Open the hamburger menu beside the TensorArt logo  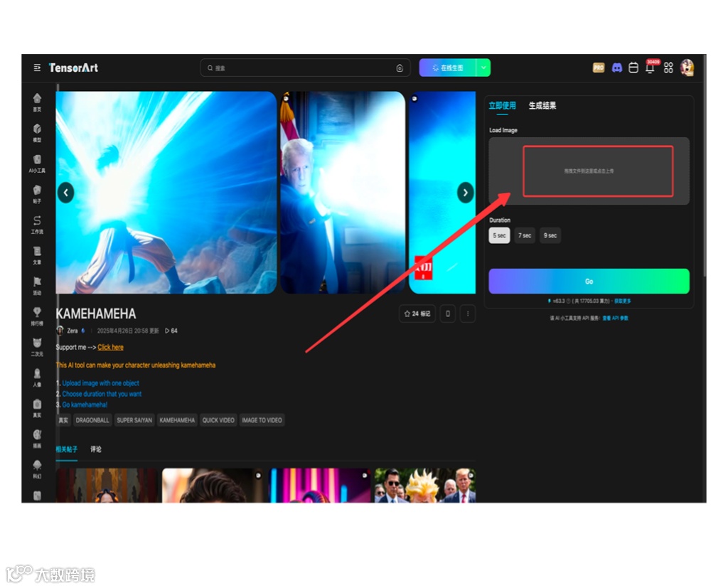coord(37,68)
